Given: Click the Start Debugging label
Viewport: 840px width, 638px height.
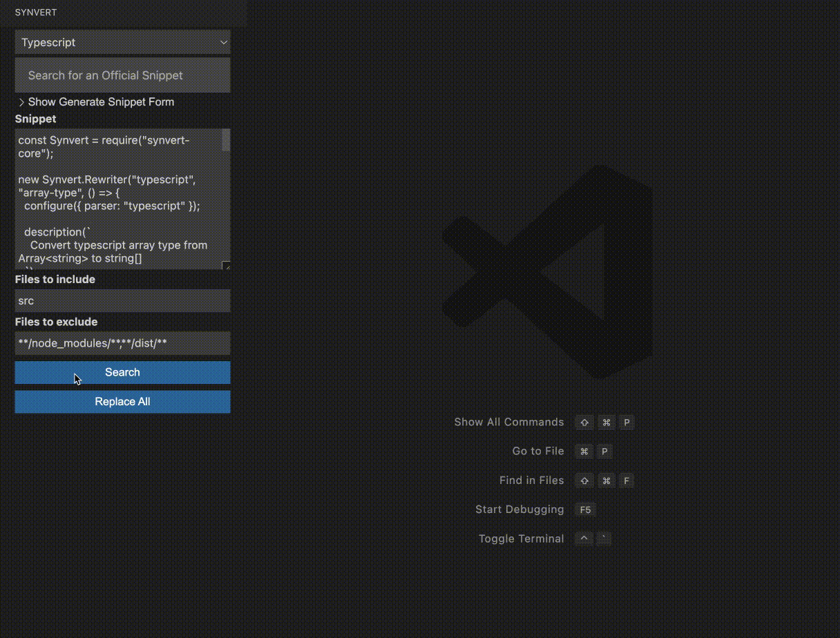Looking at the screenshot, I should coord(519,510).
